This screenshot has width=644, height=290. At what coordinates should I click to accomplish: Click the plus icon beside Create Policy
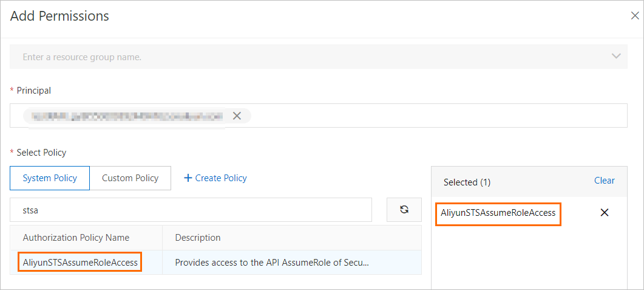(188, 178)
